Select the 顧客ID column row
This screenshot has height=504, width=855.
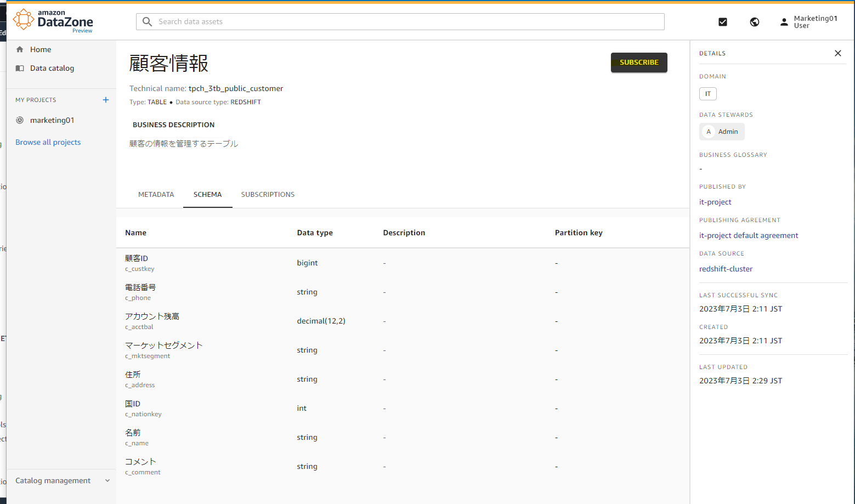coord(403,263)
